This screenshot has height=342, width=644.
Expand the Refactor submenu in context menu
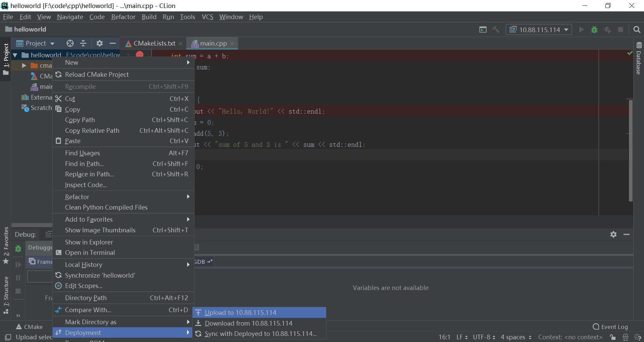123,197
